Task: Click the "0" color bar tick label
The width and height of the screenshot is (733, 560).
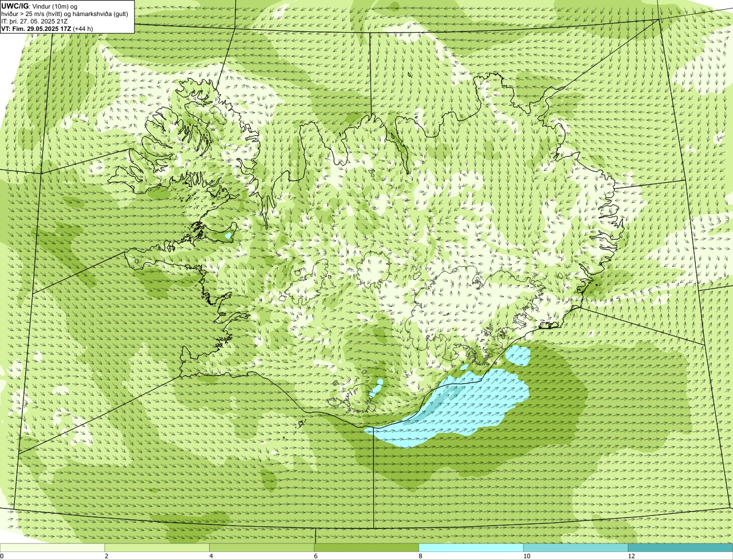Action: tap(2, 556)
